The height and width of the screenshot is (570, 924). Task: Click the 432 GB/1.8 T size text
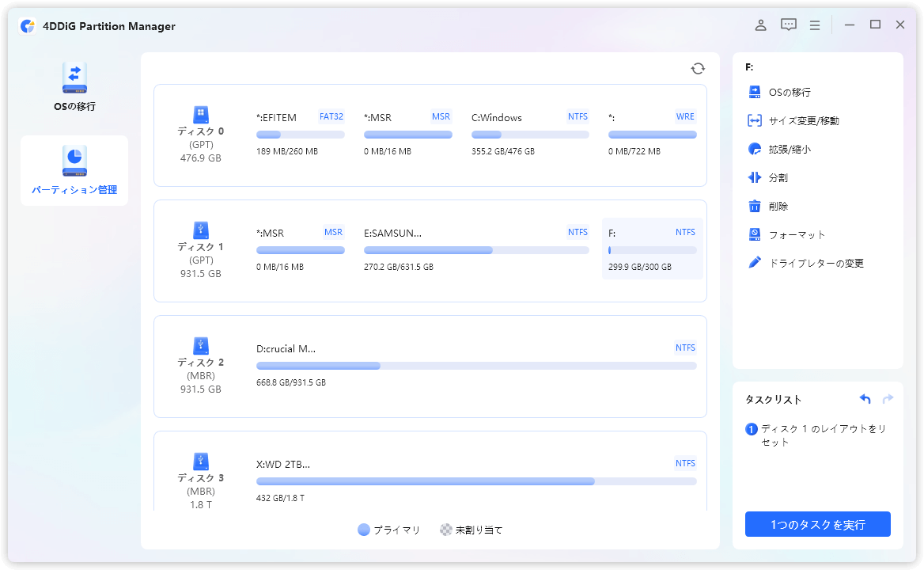(x=281, y=498)
